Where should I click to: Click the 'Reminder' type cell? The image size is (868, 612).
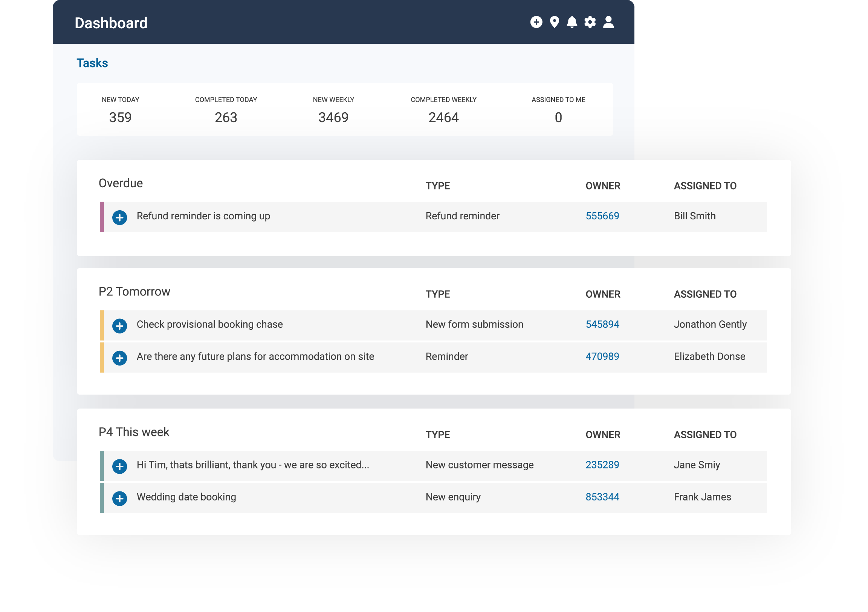pos(447,356)
